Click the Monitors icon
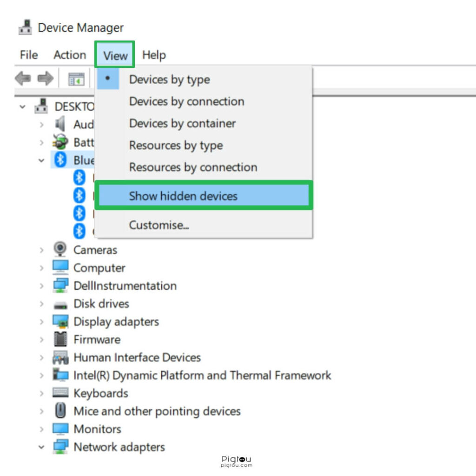The height and width of the screenshot is (476, 476). (60, 429)
